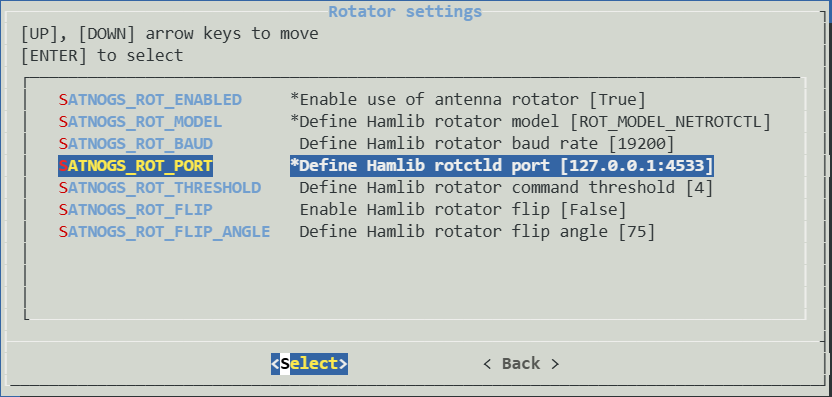The width and height of the screenshot is (832, 397).
Task: Choose SATNOGS_ROT_BAUD option
Action: click(135, 144)
